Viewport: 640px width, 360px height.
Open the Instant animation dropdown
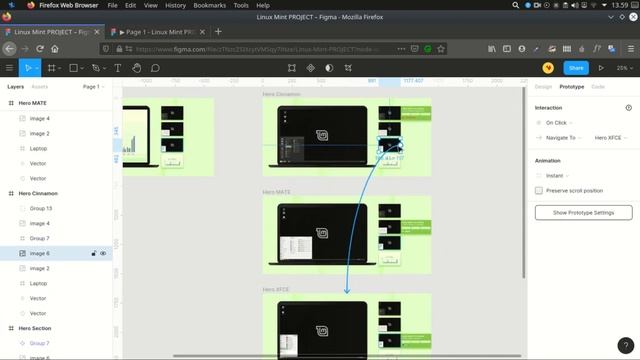[x=557, y=176]
